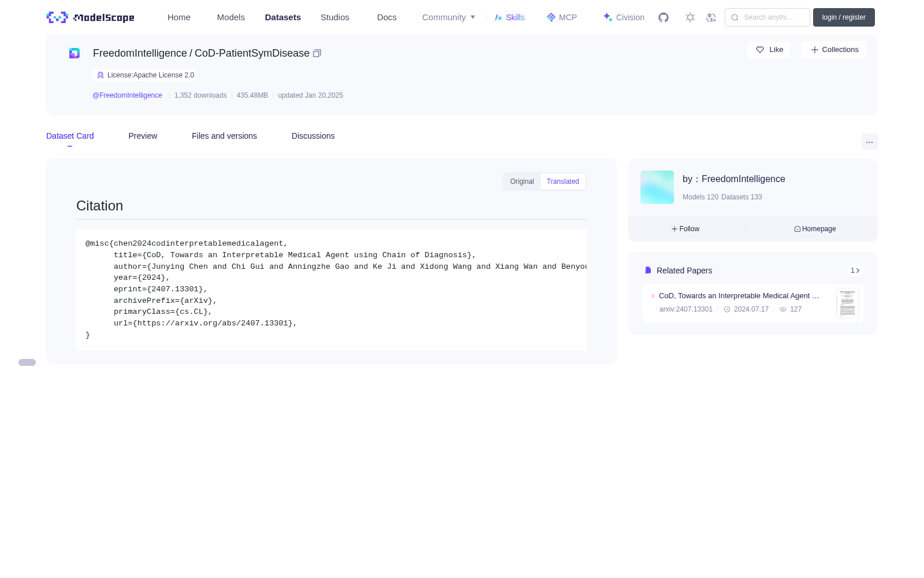Go to the Home menu item
The image size is (924, 578).
[x=179, y=17]
